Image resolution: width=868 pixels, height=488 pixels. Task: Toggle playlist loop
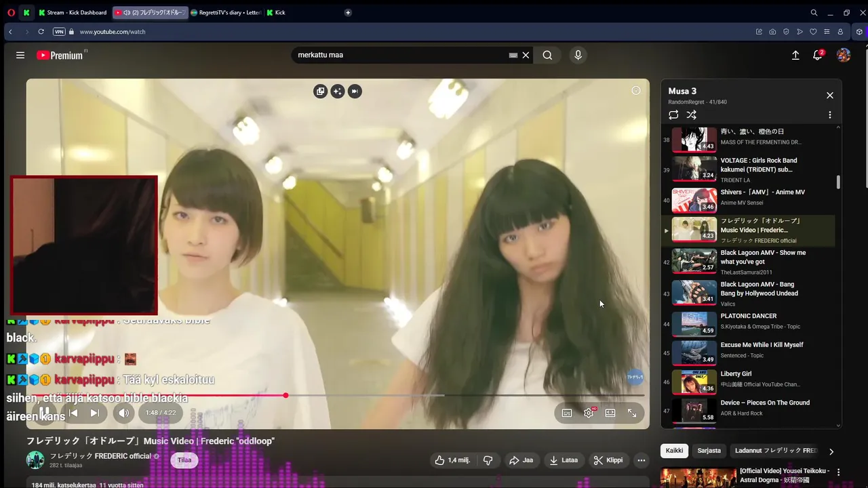(673, 115)
